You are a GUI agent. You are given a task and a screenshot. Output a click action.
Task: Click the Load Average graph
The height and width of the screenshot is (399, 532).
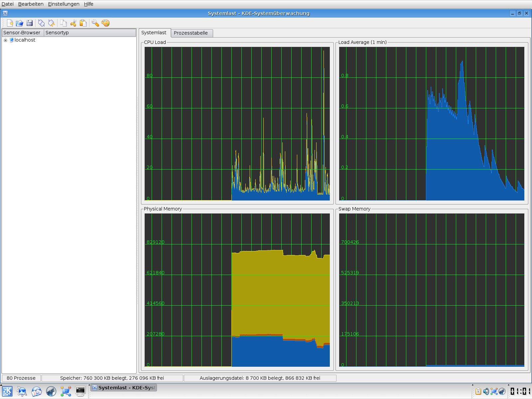click(432, 124)
